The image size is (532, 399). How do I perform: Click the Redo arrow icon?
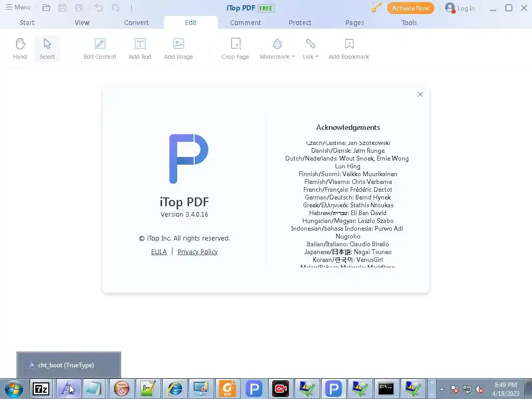116,8
